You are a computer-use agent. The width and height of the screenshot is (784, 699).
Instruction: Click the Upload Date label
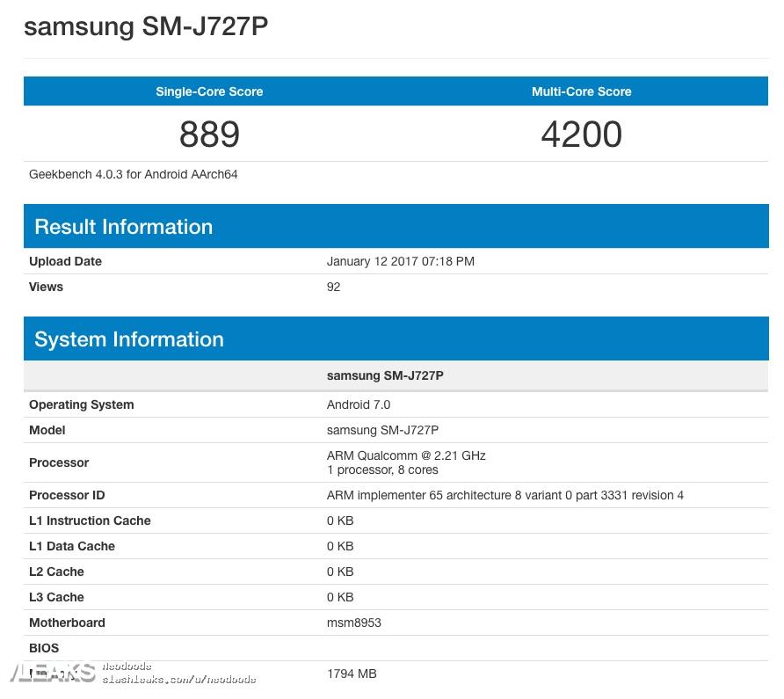click(66, 261)
